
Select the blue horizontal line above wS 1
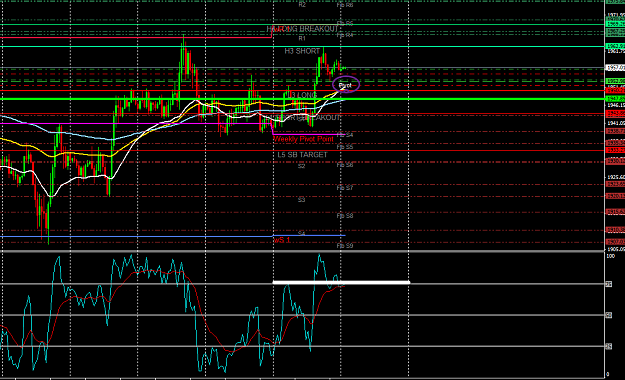[173, 236]
